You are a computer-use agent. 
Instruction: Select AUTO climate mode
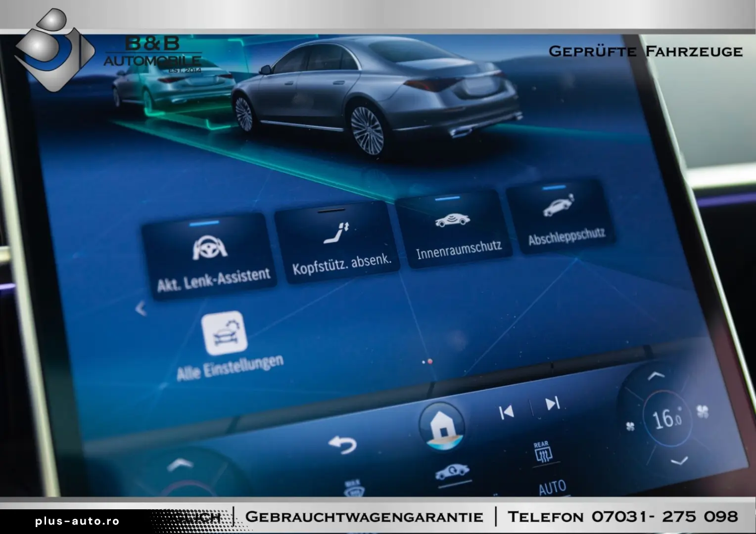coord(553,487)
